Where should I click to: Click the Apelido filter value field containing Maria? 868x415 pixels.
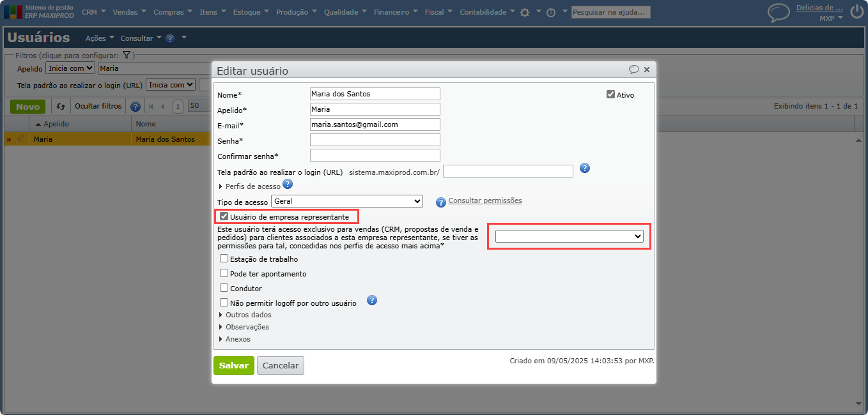[155, 68]
